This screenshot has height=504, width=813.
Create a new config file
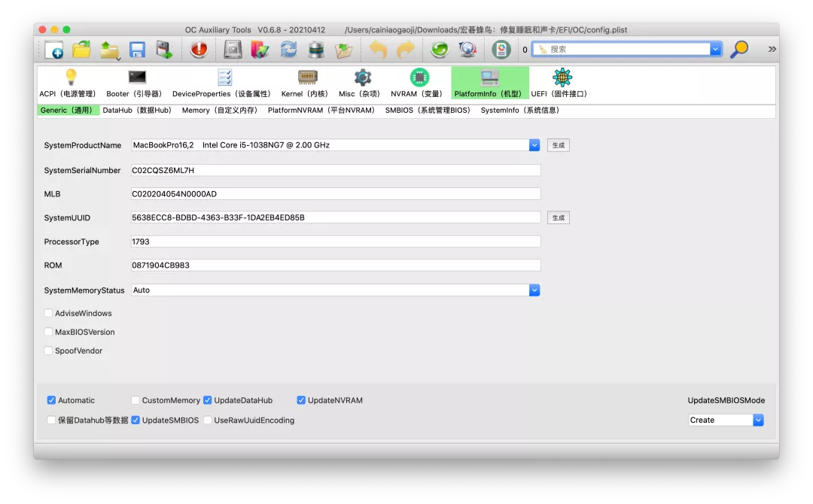click(54, 50)
